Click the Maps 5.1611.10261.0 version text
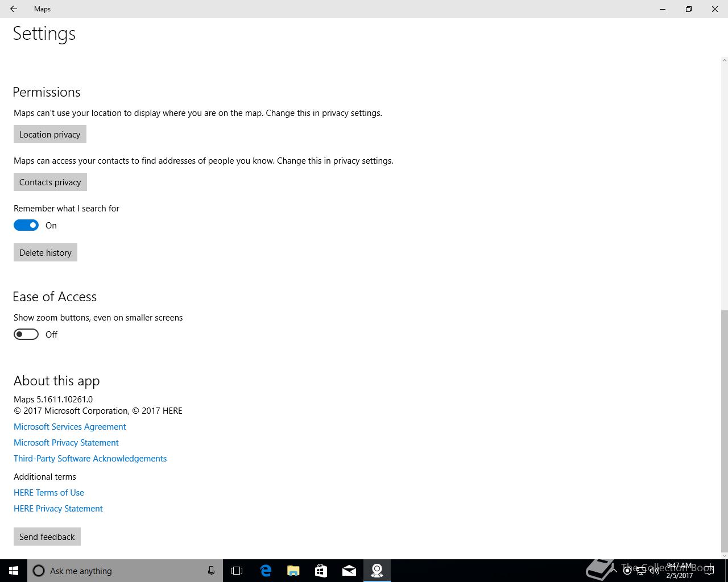 [53, 400]
